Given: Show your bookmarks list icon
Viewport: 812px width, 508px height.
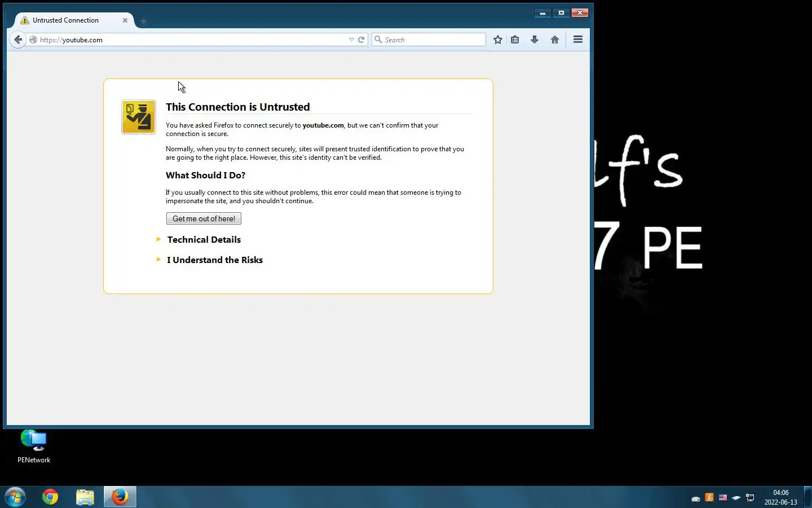Looking at the screenshot, I should pyautogui.click(x=515, y=40).
